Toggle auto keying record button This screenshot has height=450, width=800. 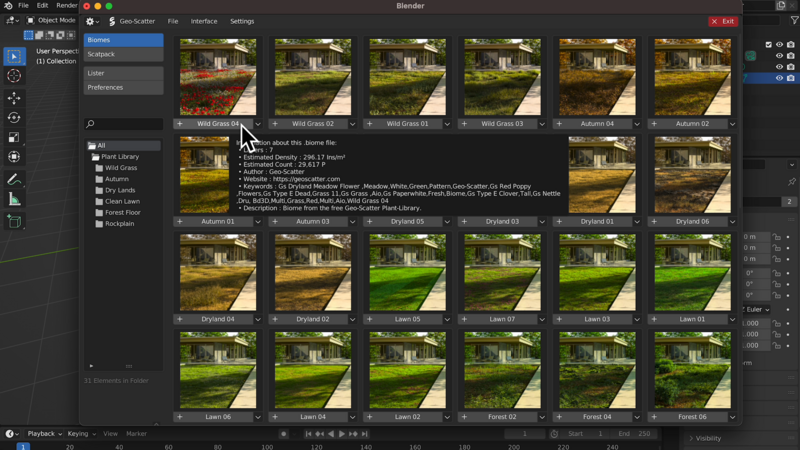point(284,434)
